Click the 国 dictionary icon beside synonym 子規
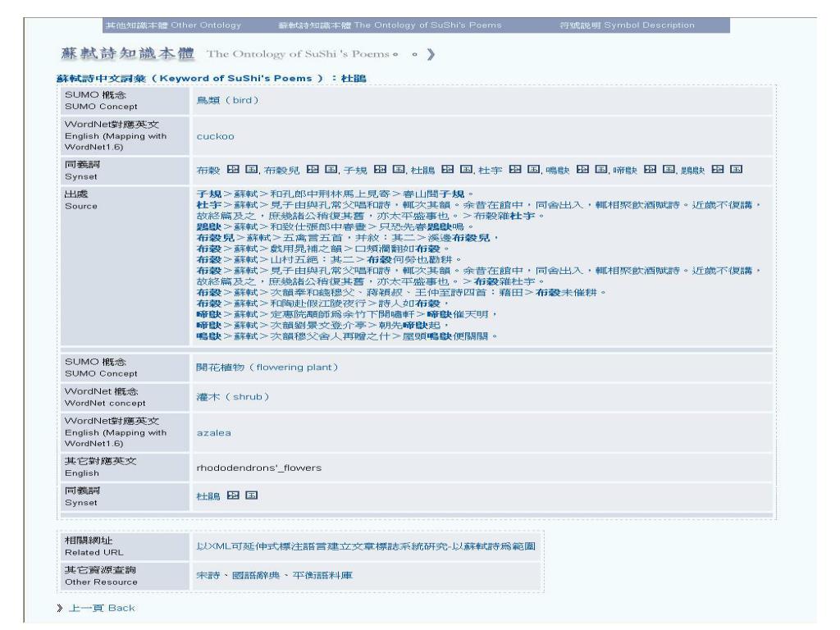The height and width of the screenshot is (630, 840). [x=399, y=169]
